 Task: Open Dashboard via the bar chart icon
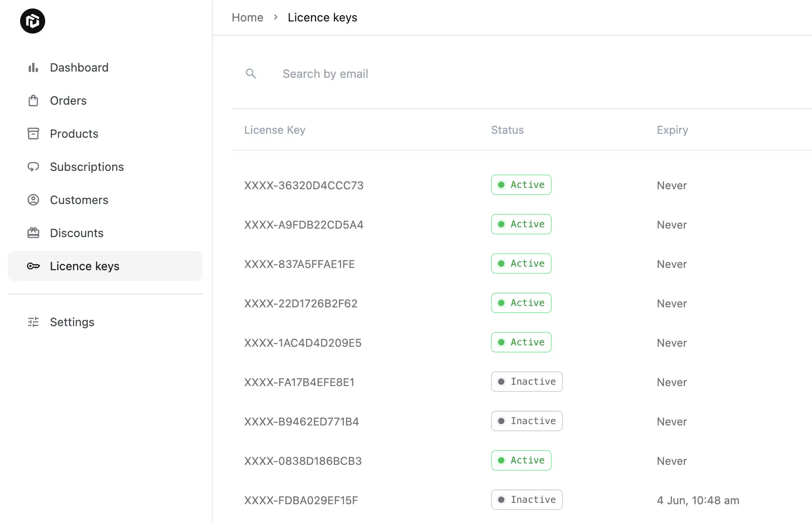tap(33, 67)
